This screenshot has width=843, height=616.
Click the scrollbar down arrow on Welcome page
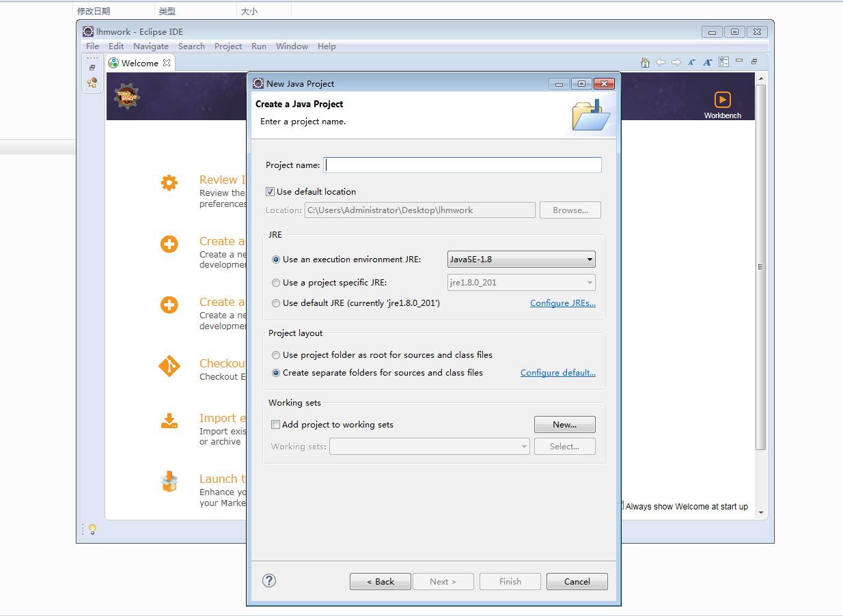761,513
